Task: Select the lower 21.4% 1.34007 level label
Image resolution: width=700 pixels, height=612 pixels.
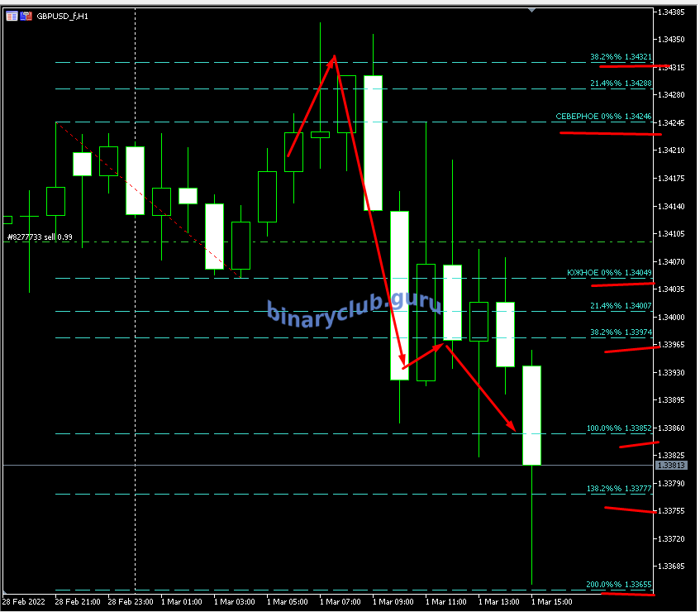Action: (620, 306)
